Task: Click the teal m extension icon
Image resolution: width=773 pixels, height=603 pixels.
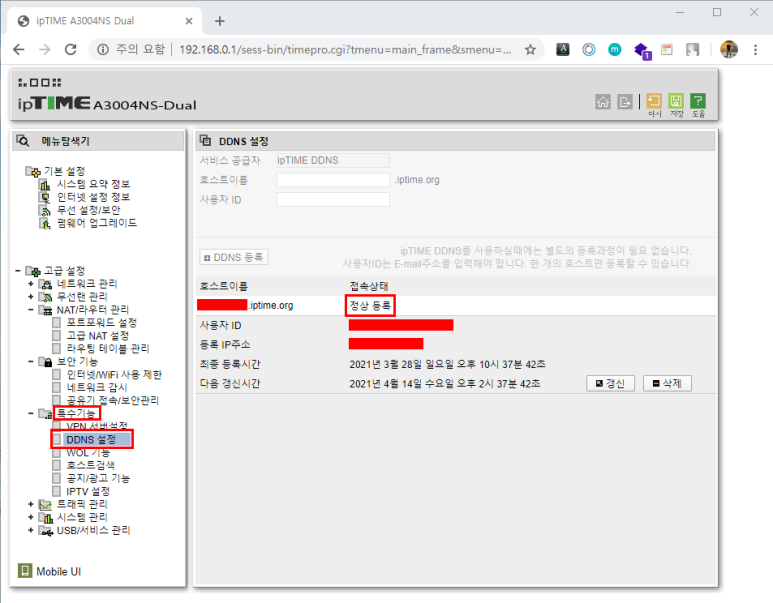Action: click(x=614, y=49)
